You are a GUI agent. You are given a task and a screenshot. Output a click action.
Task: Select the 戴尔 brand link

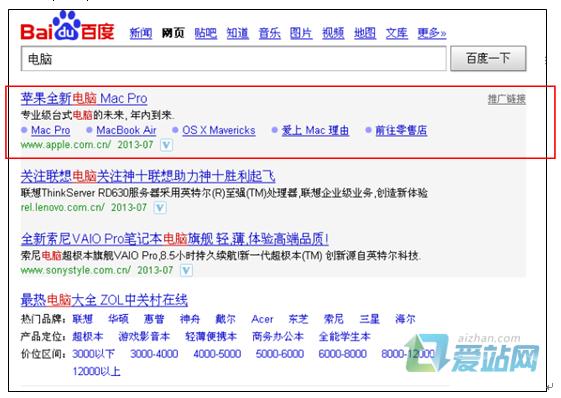(x=225, y=319)
